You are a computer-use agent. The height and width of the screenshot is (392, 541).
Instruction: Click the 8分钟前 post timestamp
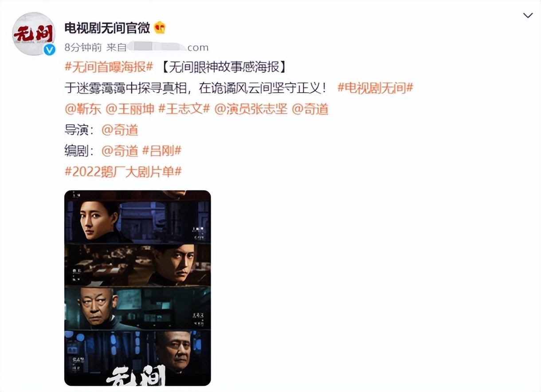point(83,47)
